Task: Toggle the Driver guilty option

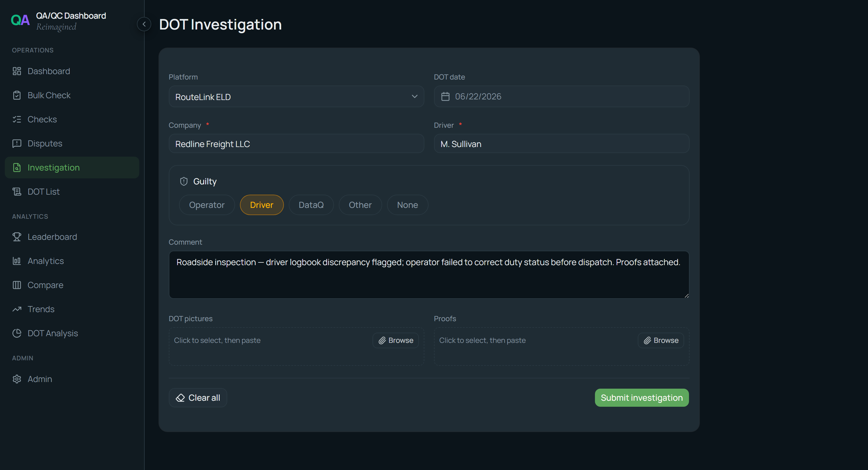Action: (262, 205)
